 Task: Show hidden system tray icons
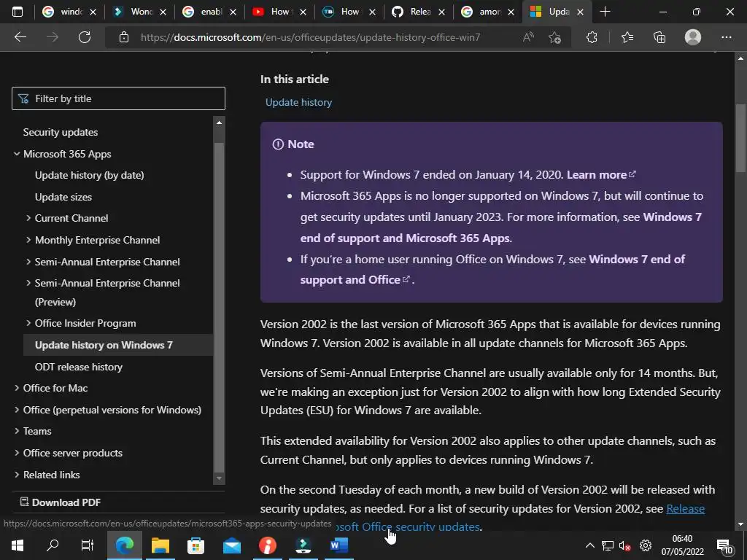pyautogui.click(x=589, y=545)
